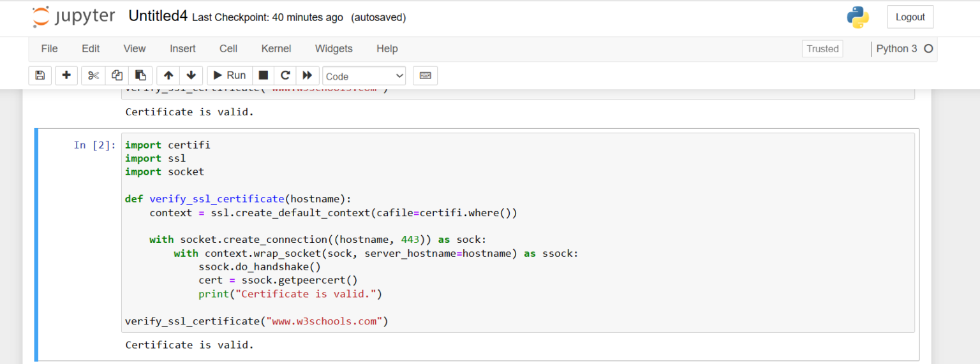Image resolution: width=980 pixels, height=364 pixels.
Task: Move the selected cell down
Action: click(x=191, y=75)
